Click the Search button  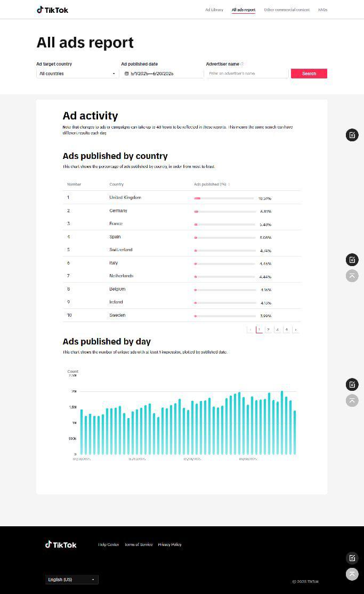click(309, 73)
